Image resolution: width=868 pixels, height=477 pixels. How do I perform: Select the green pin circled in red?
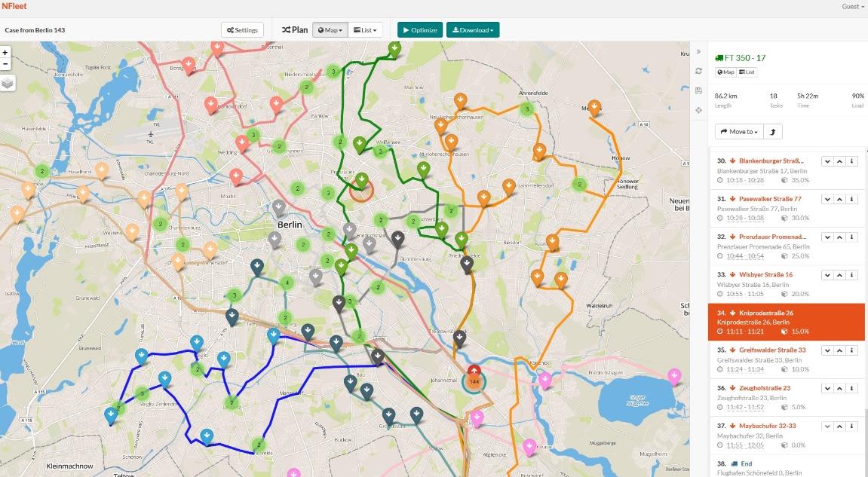pyautogui.click(x=361, y=180)
